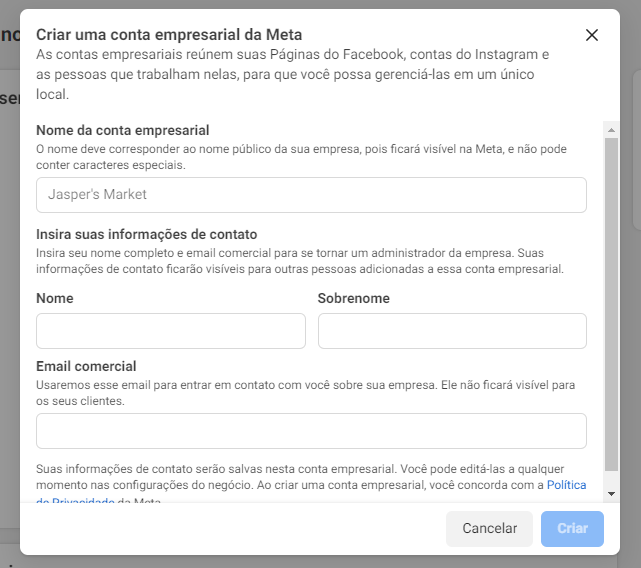Click the Criar button
The image size is (641, 568).
click(572, 528)
